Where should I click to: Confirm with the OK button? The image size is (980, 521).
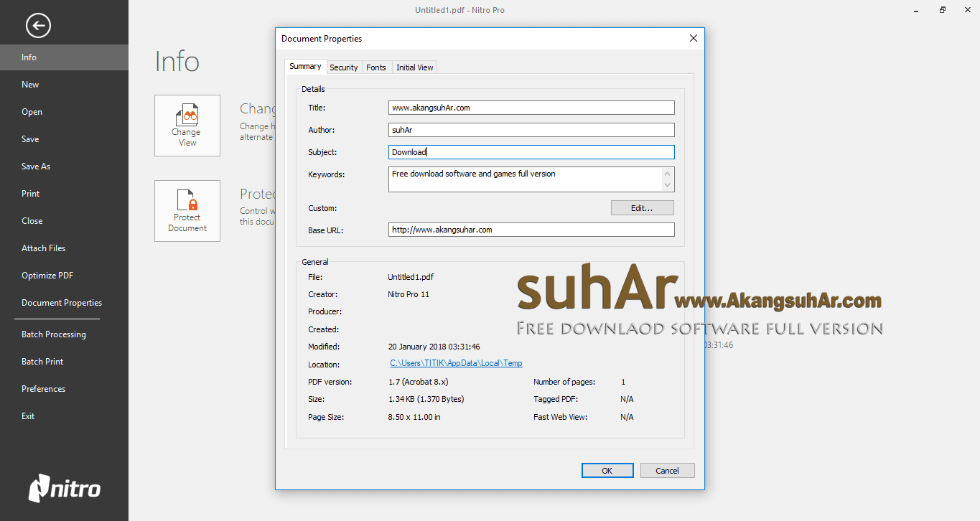click(x=607, y=471)
